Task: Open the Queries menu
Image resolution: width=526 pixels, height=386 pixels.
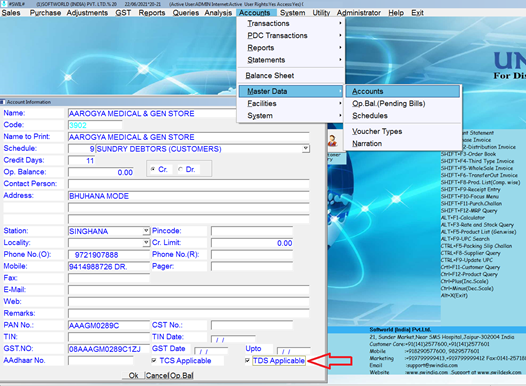Action: [186, 13]
